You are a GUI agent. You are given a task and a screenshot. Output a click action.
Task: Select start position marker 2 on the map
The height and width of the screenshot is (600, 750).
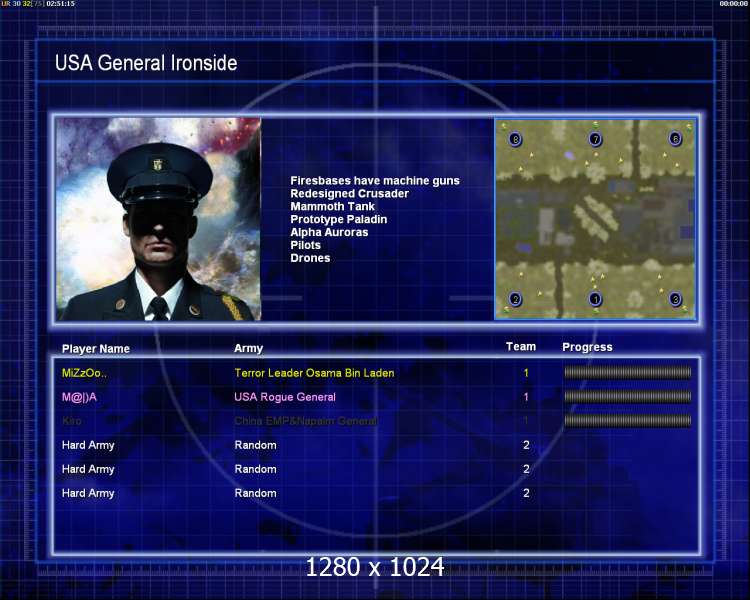pyautogui.click(x=515, y=299)
